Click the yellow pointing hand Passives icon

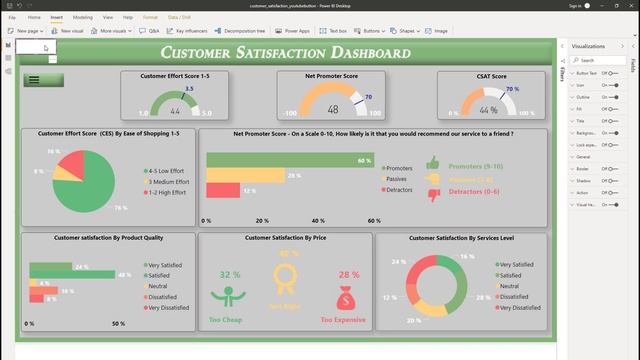coord(432,179)
